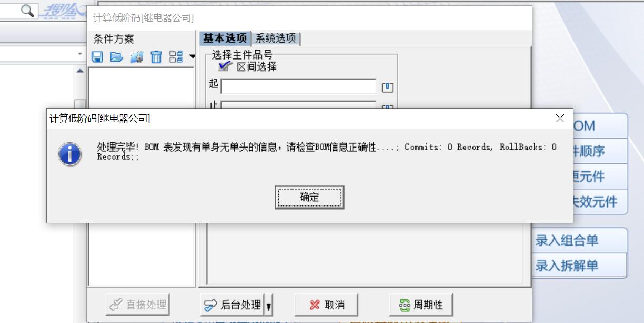This screenshot has width=644, height=323.
Task: Click the 周期性 button
Action: (x=420, y=305)
